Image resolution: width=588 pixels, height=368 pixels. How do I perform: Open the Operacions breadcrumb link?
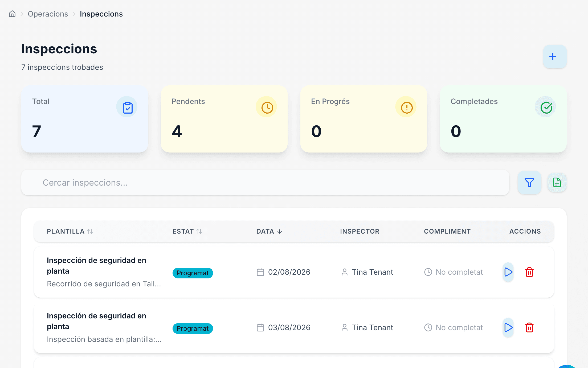click(x=48, y=14)
